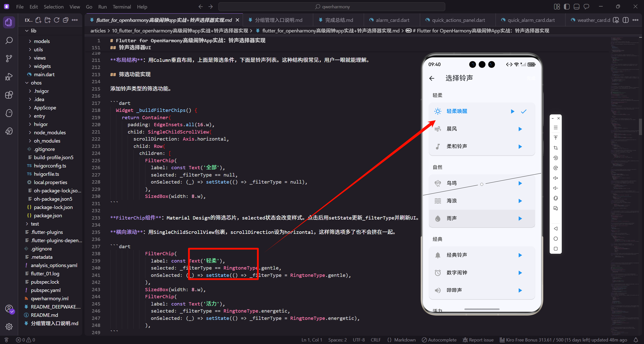
Task: Click New Folder icon in explorer header
Action: coord(47,20)
